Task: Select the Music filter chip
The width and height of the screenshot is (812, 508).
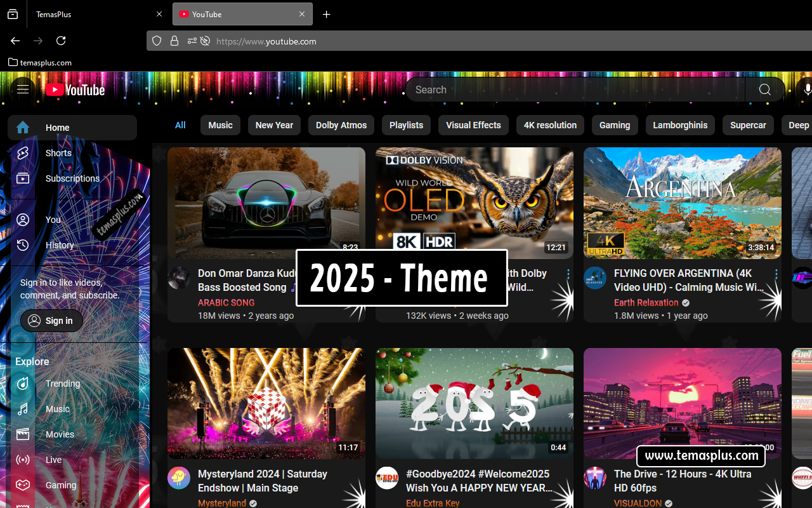Action: (221, 125)
